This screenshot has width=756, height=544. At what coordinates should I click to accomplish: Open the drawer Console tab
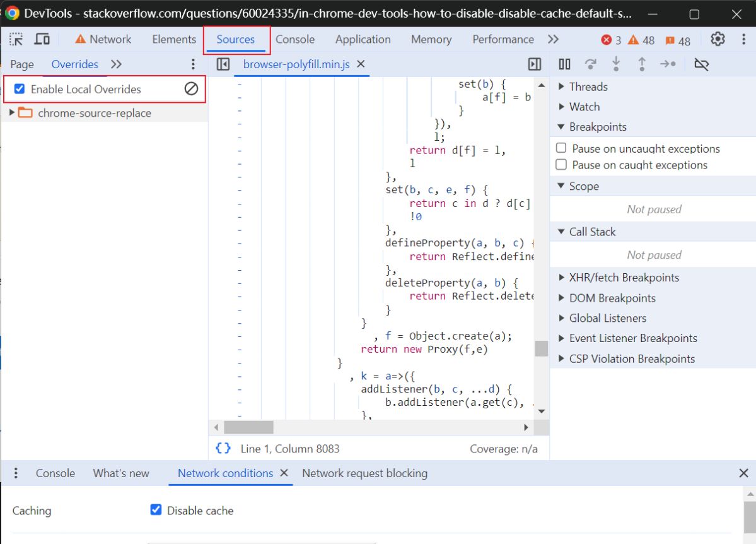pyautogui.click(x=55, y=473)
